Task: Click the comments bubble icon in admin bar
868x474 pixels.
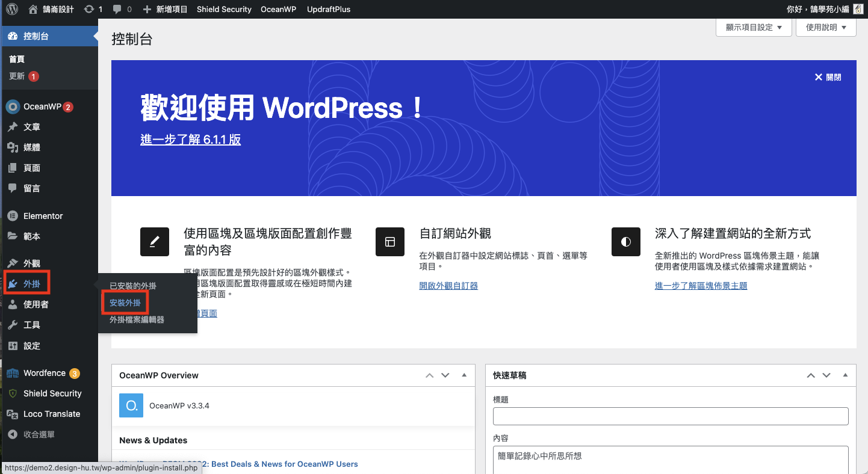Action: pos(117,9)
